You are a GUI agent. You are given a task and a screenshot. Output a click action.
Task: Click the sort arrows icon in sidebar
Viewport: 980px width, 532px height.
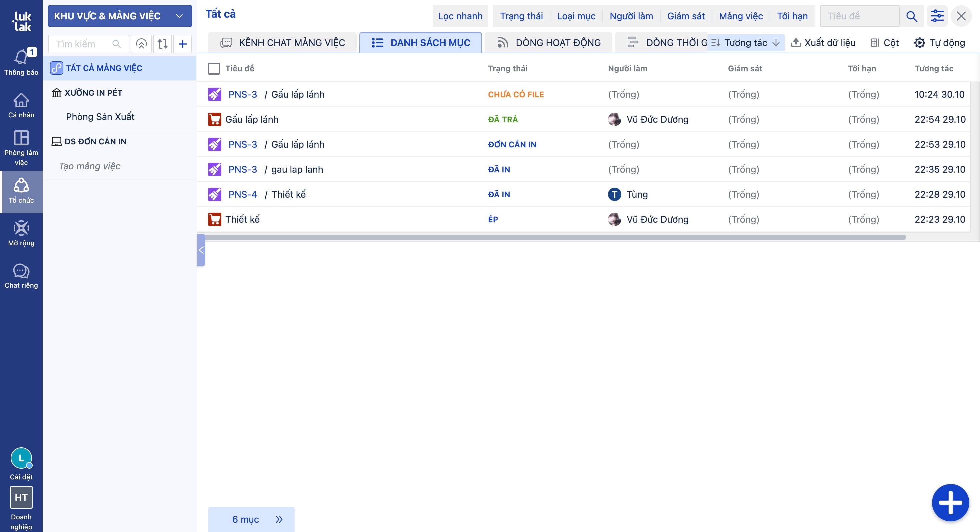point(162,44)
